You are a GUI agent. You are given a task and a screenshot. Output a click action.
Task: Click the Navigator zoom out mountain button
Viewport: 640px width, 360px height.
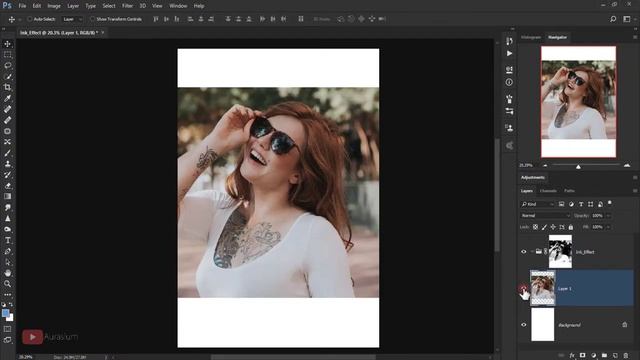[x=545, y=165]
